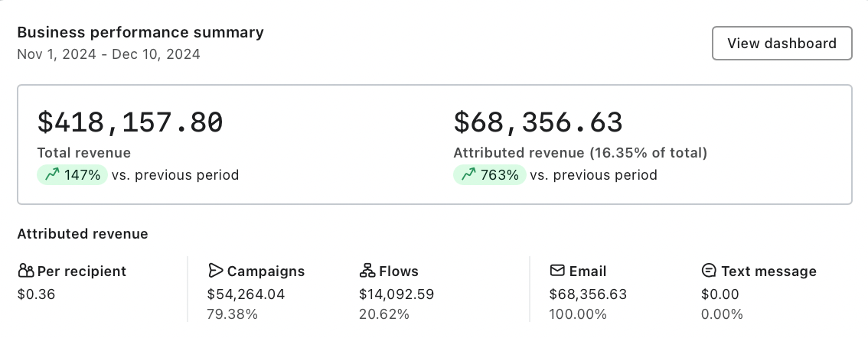The width and height of the screenshot is (868, 338).
Task: Click the Flows 20.62% percentage
Action: 384,314
